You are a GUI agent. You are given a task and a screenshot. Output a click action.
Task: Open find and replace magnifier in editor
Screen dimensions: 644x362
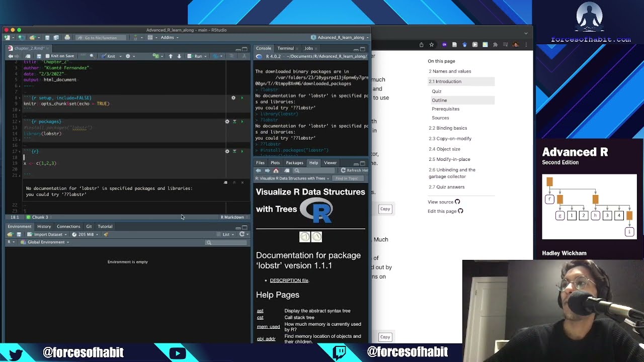[92, 56]
